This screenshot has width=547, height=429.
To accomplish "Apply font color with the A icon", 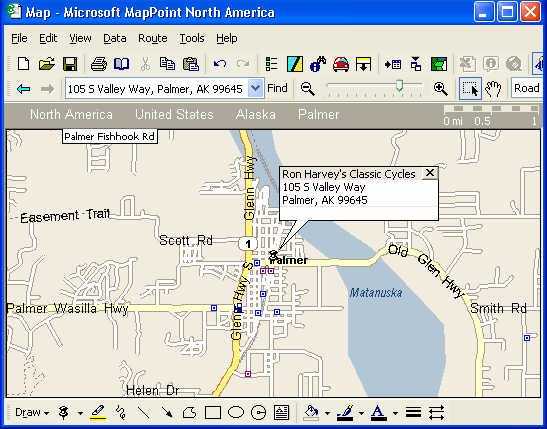I will point(378,413).
